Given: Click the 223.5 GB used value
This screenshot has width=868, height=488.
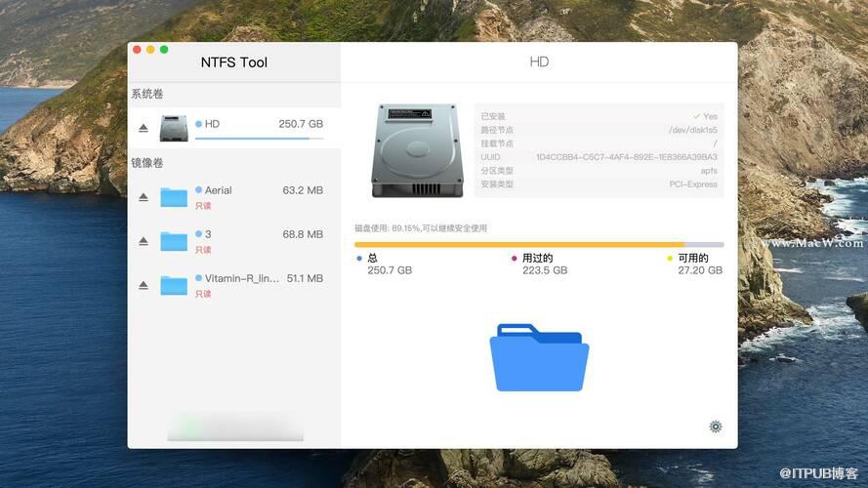Looking at the screenshot, I should point(545,270).
